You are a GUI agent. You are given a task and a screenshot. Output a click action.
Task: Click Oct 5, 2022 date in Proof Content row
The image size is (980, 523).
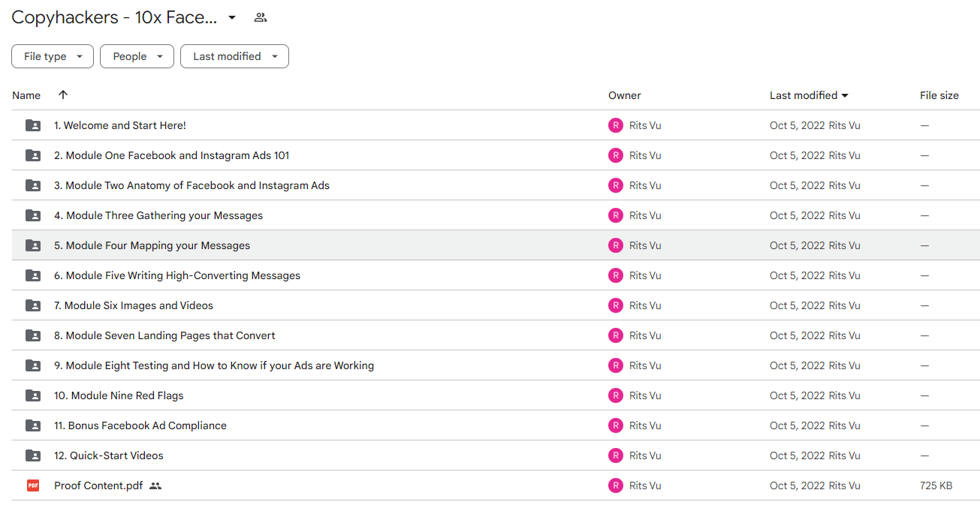click(x=798, y=485)
